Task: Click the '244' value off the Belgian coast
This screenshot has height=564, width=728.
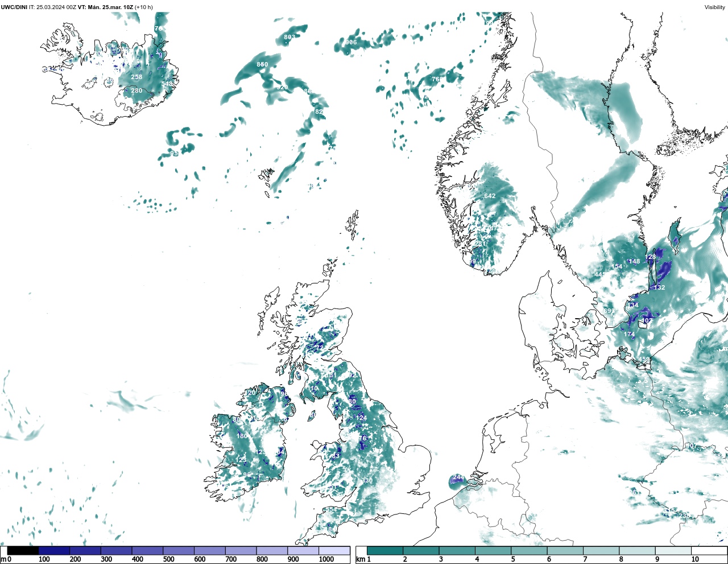Action: click(x=458, y=477)
